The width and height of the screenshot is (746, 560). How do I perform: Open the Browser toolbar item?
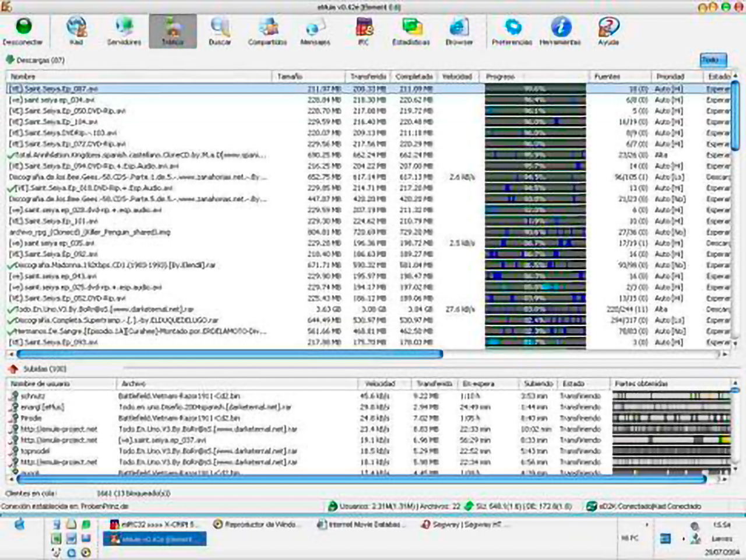[x=459, y=31]
